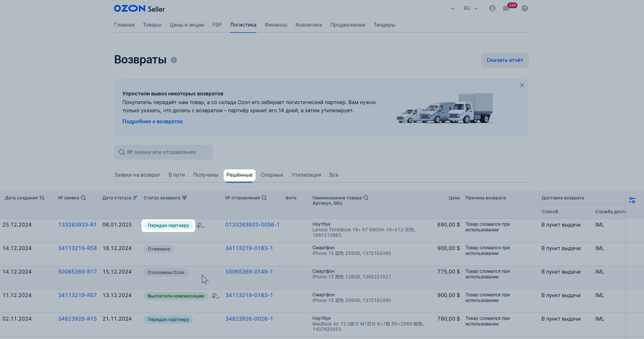Open request 34823926-R15
The height and width of the screenshot is (339, 644).
[77, 319]
